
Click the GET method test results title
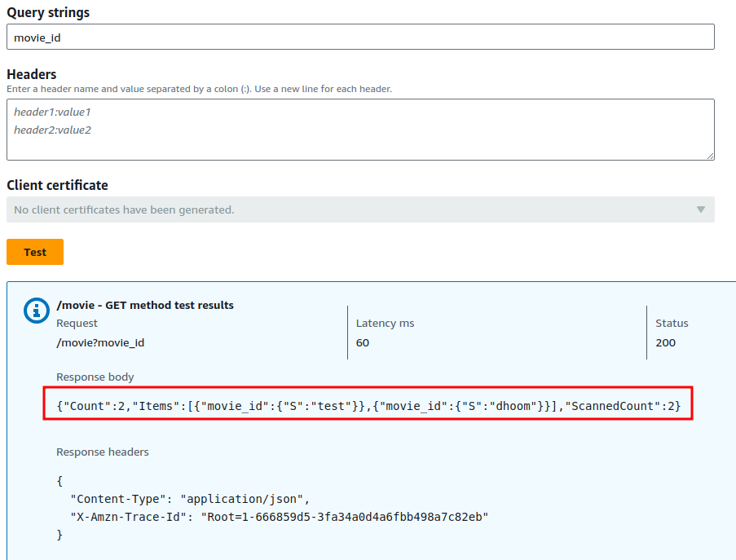coord(145,305)
